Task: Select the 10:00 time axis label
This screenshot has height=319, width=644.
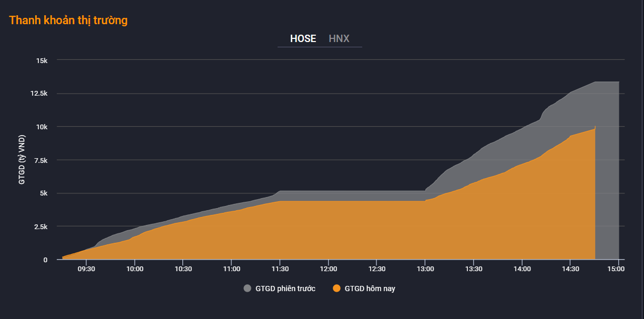Action: [135, 269]
